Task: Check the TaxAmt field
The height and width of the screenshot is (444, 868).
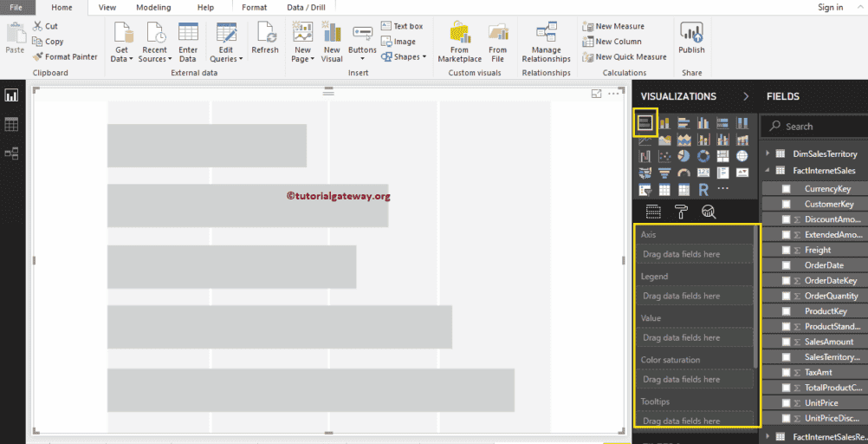Action: click(786, 373)
